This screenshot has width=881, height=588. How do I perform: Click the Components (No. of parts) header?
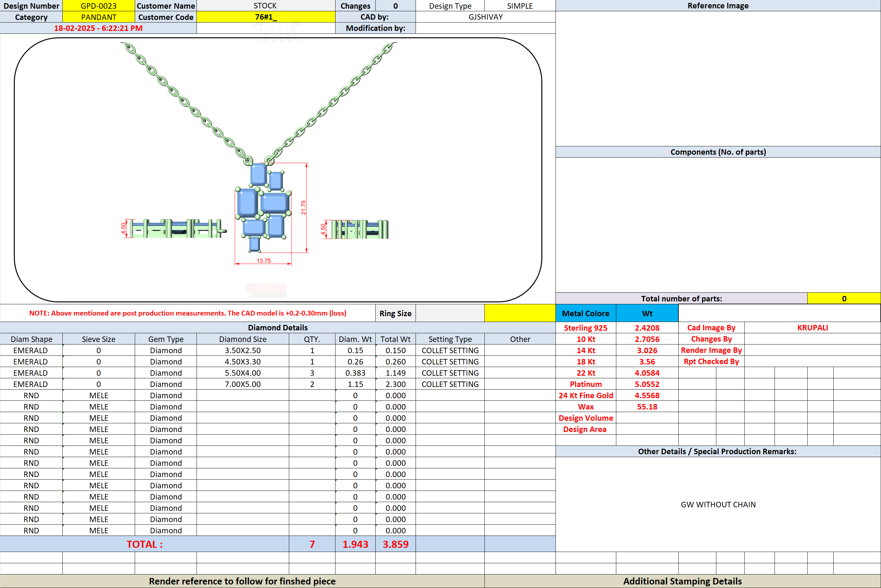click(718, 152)
